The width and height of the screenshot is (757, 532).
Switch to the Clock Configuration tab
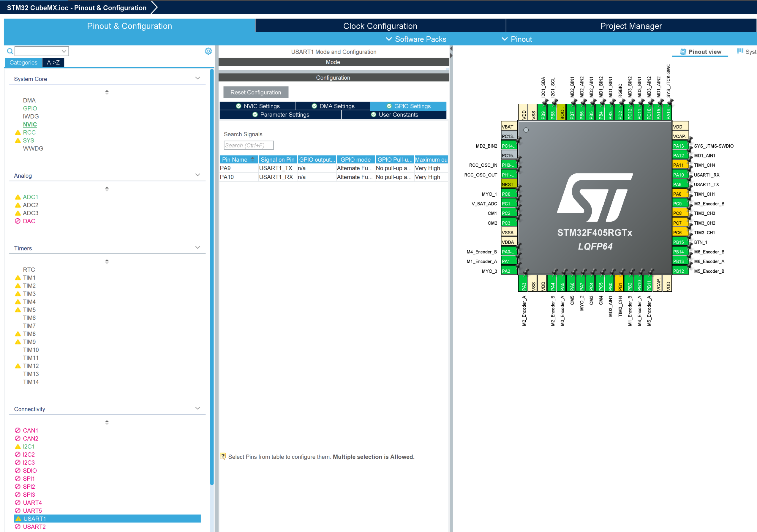380,26
